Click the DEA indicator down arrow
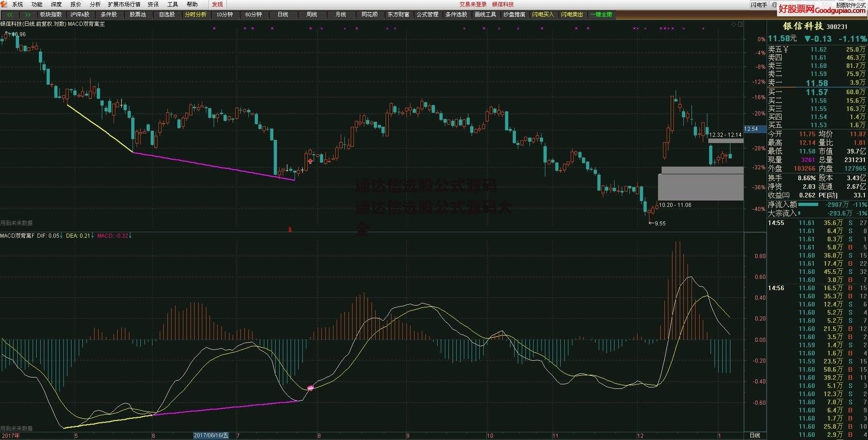Viewport: 868px width, 440px height. coord(92,235)
